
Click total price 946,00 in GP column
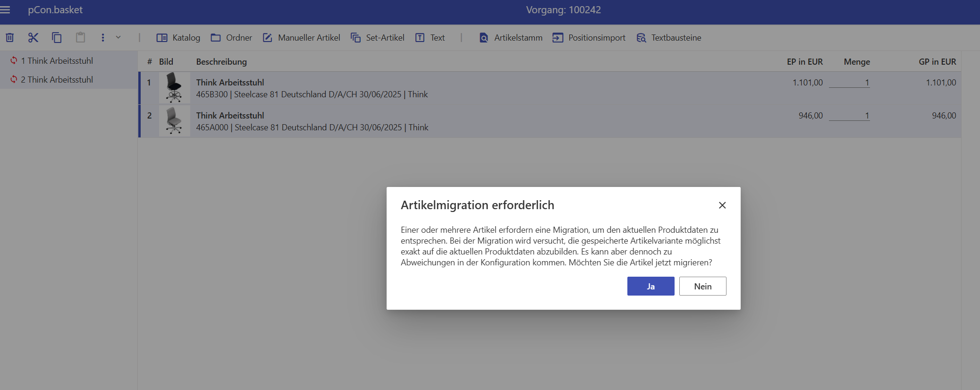[944, 116]
